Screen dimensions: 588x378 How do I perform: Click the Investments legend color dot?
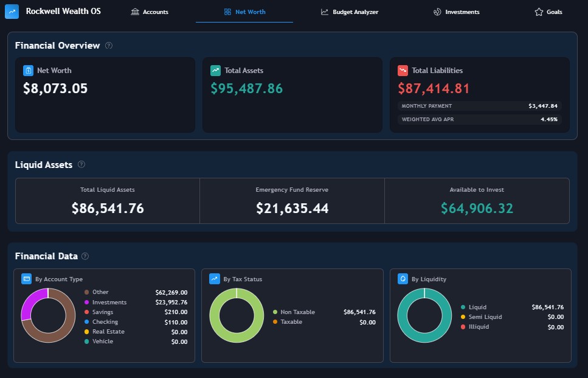(x=87, y=303)
